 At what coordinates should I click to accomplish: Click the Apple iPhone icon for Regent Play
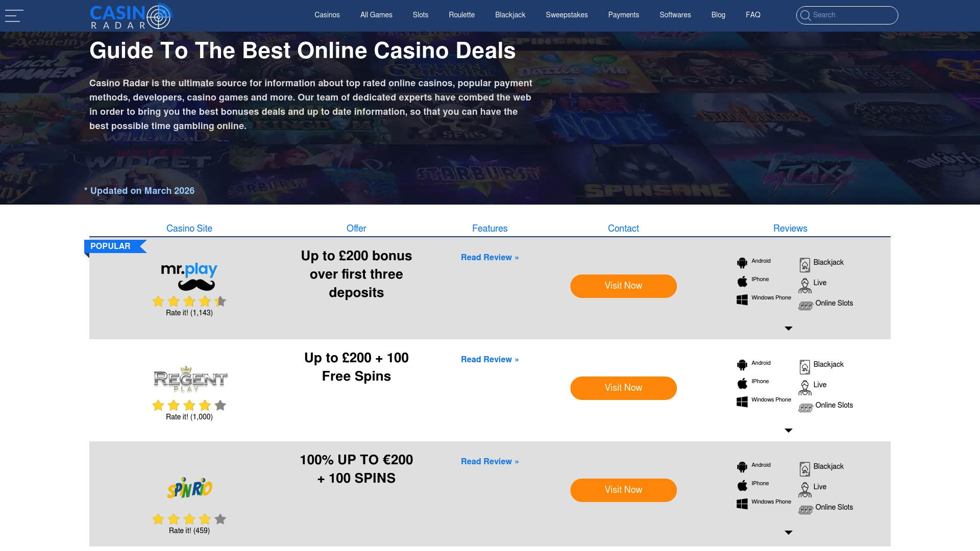tap(742, 383)
